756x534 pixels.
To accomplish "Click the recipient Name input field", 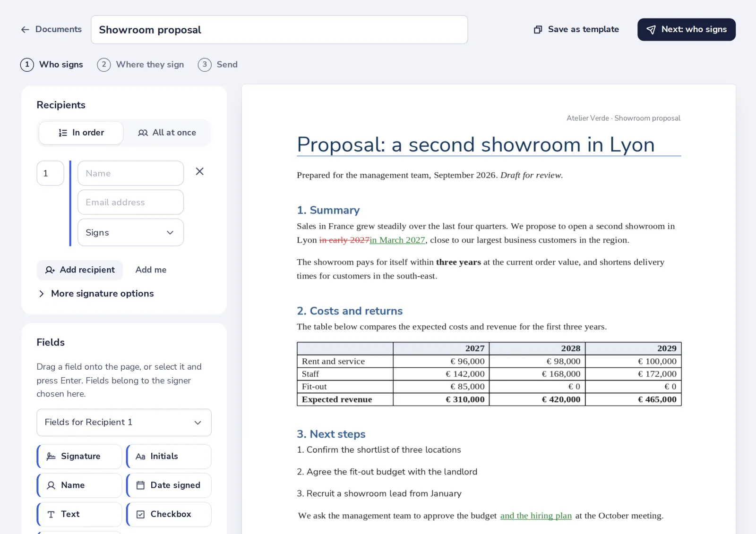I will coord(130,173).
